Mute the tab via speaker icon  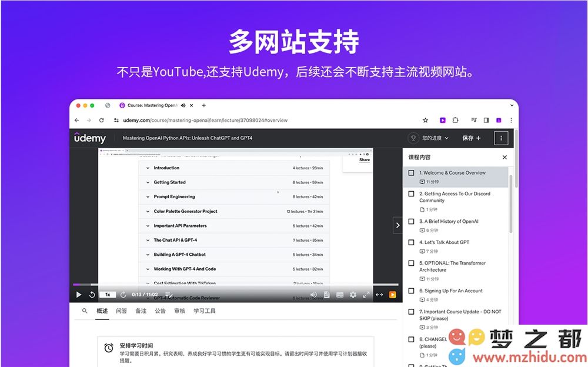pyautogui.click(x=183, y=105)
